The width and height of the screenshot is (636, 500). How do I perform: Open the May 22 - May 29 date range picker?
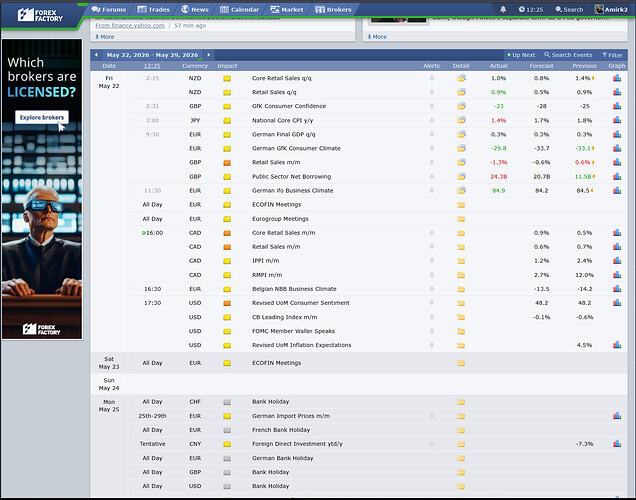(x=153, y=55)
